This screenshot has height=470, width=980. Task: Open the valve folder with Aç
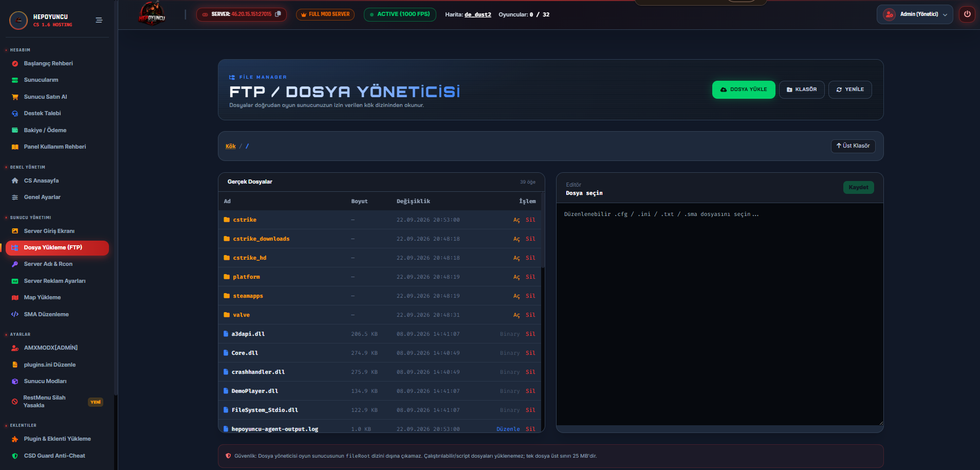pos(516,315)
